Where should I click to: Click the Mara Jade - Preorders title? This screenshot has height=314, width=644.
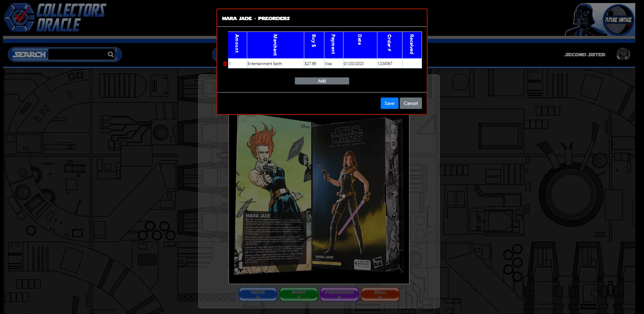click(256, 18)
